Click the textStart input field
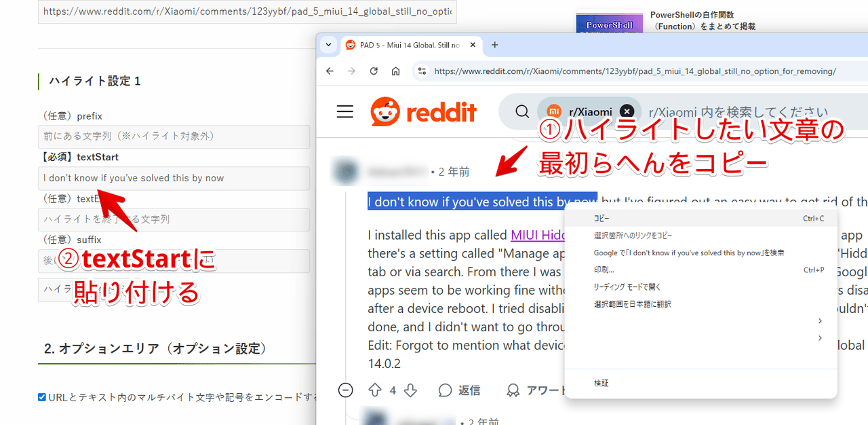The width and height of the screenshot is (868, 425). (x=174, y=178)
